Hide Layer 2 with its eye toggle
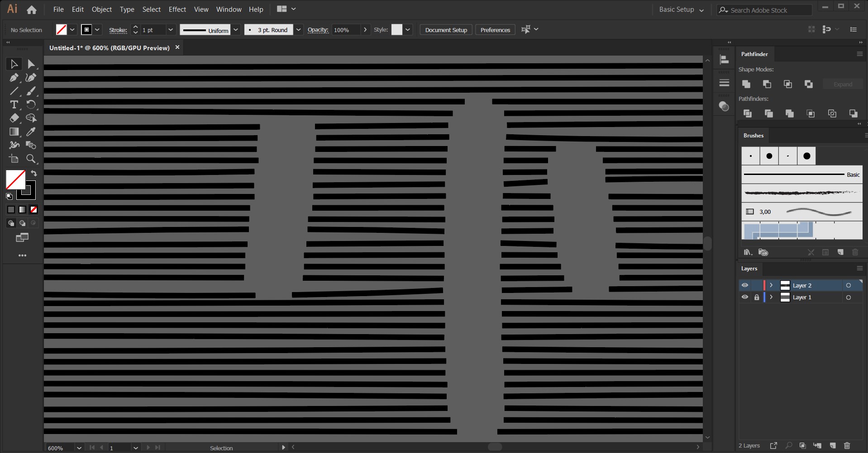Viewport: 868px width, 453px height. [x=744, y=285]
